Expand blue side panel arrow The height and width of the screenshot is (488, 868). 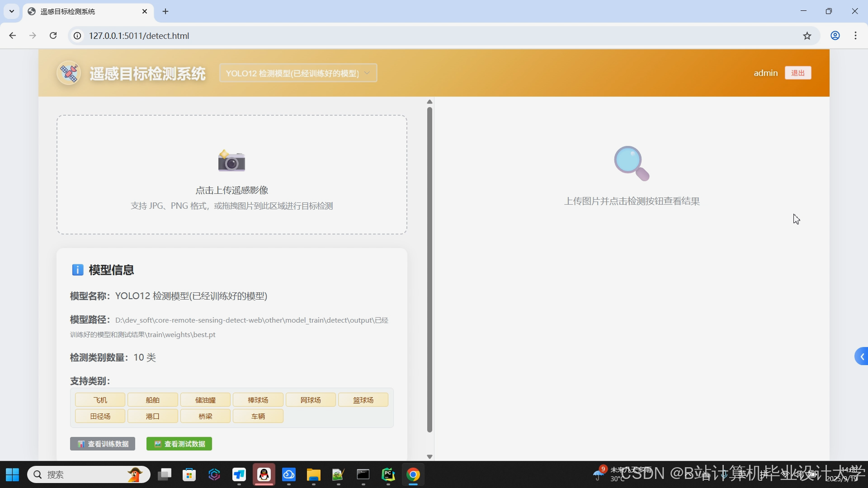pyautogui.click(x=862, y=357)
